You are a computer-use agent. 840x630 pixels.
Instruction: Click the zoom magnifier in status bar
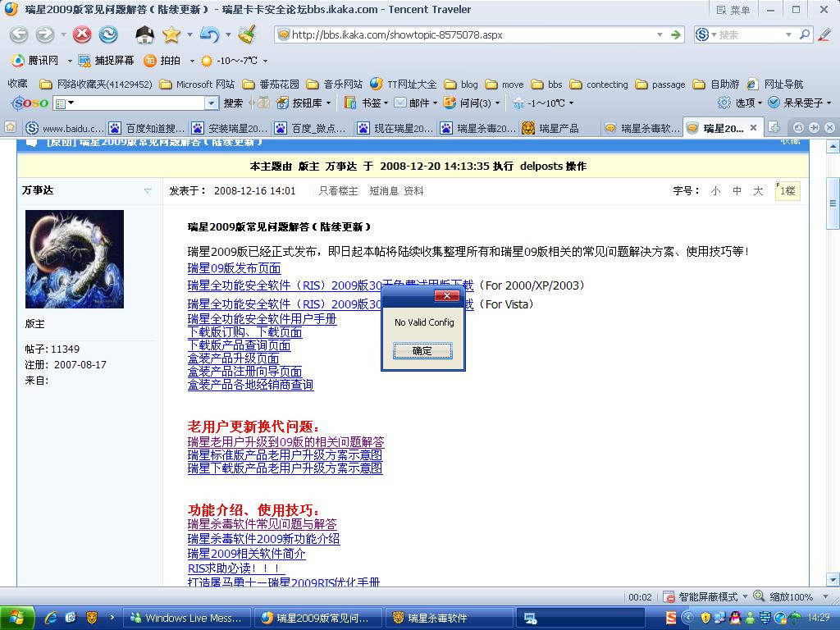pyautogui.click(x=759, y=596)
